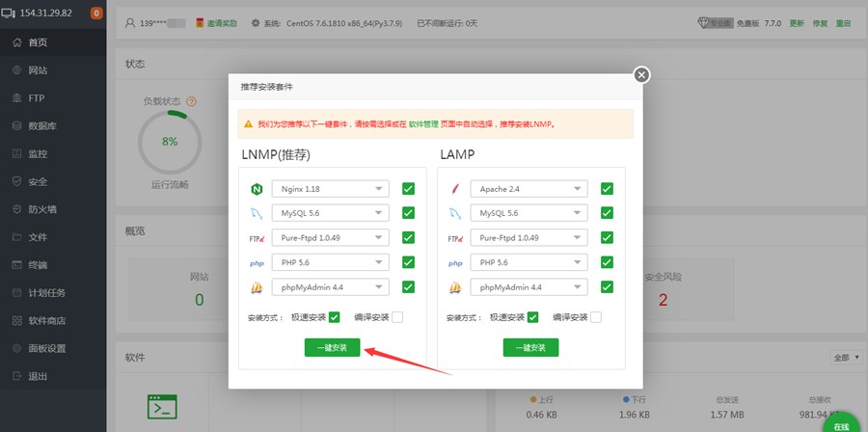The width and height of the screenshot is (868, 432).
Task: Click the Pure-Ftpd FTP icon in LAMP
Action: tap(455, 239)
